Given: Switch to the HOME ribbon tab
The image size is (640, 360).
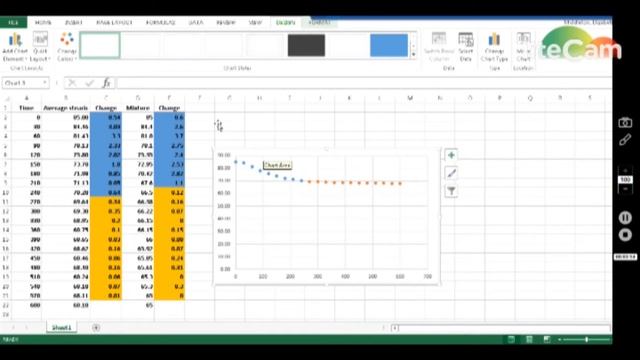Looking at the screenshot, I should pos(43,22).
